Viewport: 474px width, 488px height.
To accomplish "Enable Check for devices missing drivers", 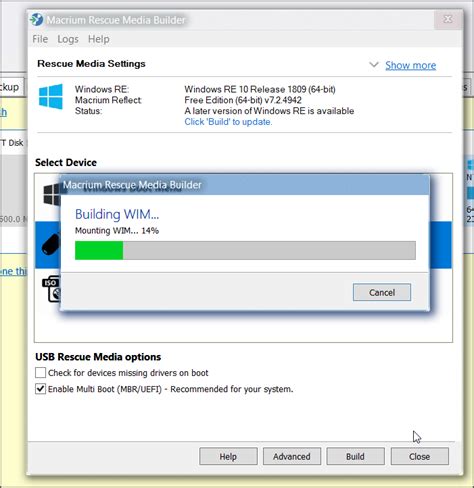I will [x=40, y=372].
